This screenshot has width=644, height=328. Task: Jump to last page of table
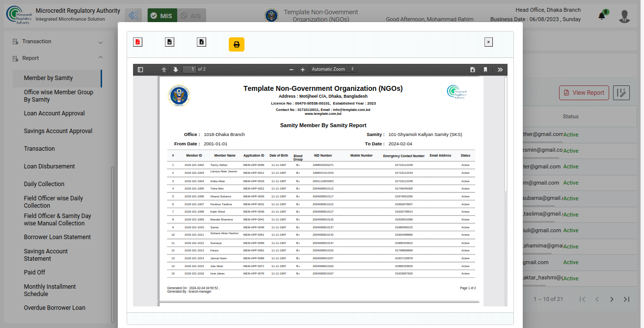coord(626,299)
